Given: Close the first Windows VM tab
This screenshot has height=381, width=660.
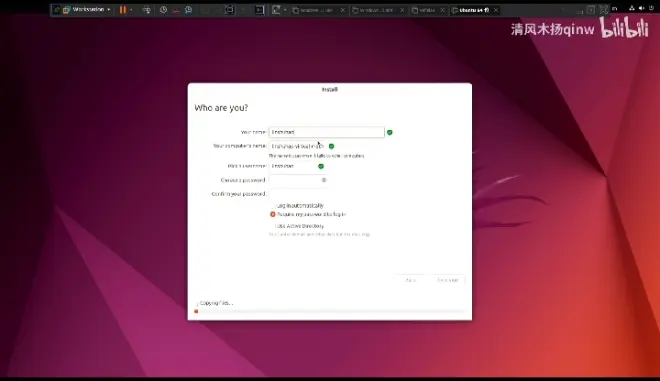Looking at the screenshot, I should click(343, 10).
